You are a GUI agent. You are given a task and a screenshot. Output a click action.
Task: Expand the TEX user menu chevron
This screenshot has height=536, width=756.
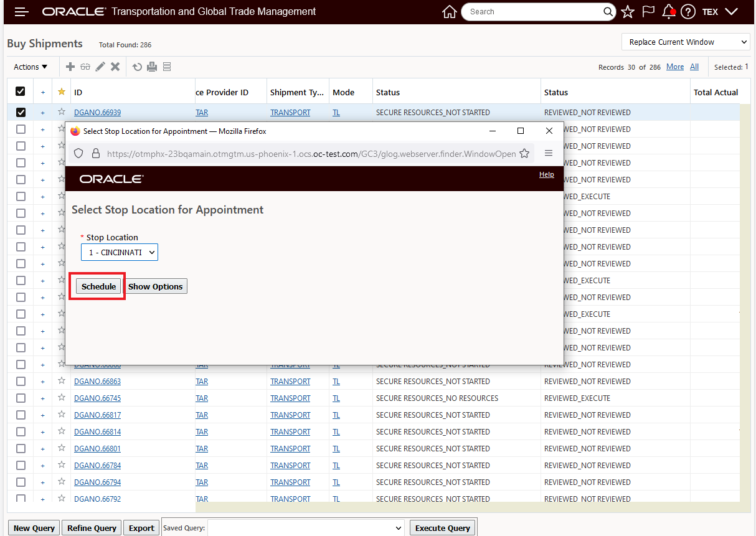click(732, 12)
